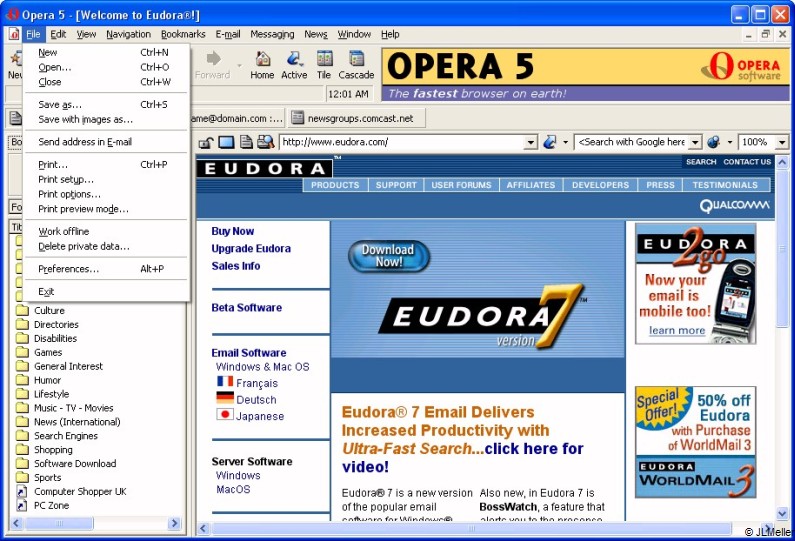Click the print preview magnifier icon

pyautogui.click(x=266, y=142)
